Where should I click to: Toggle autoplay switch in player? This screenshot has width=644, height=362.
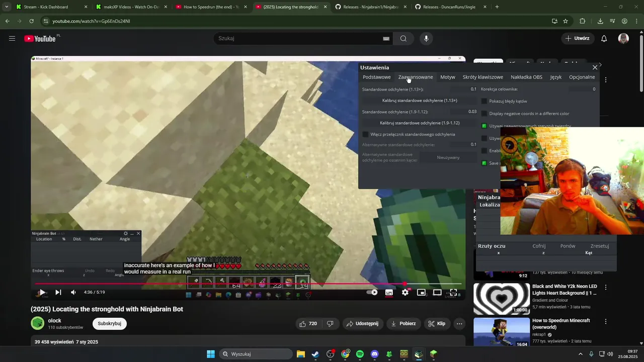click(372, 292)
